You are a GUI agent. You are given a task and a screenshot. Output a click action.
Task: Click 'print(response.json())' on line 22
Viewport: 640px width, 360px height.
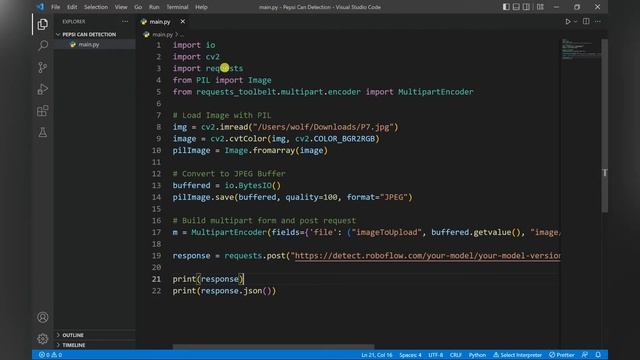pyautogui.click(x=224, y=291)
